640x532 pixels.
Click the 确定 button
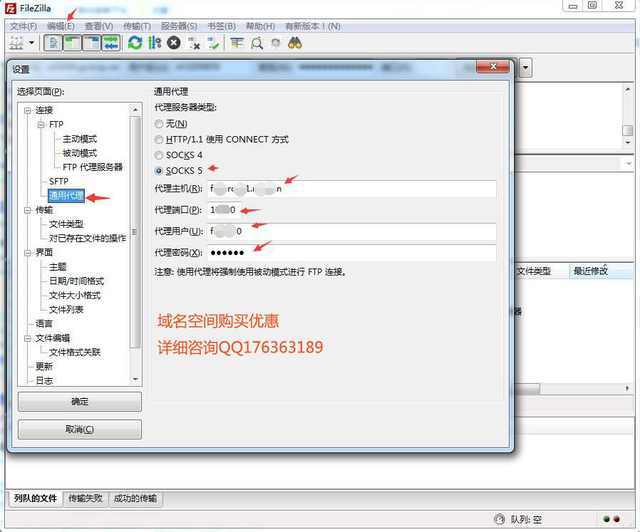point(80,401)
